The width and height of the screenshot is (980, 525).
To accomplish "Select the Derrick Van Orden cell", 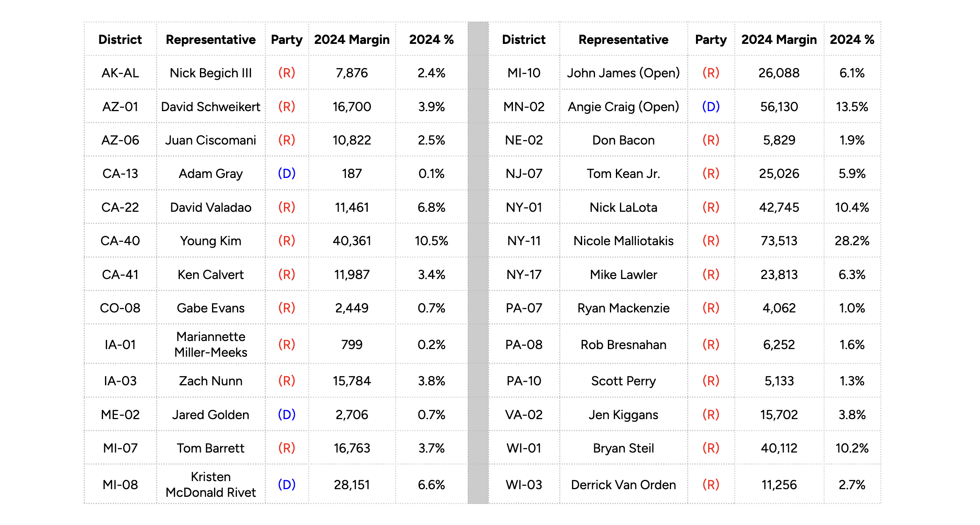I will click(x=623, y=484).
